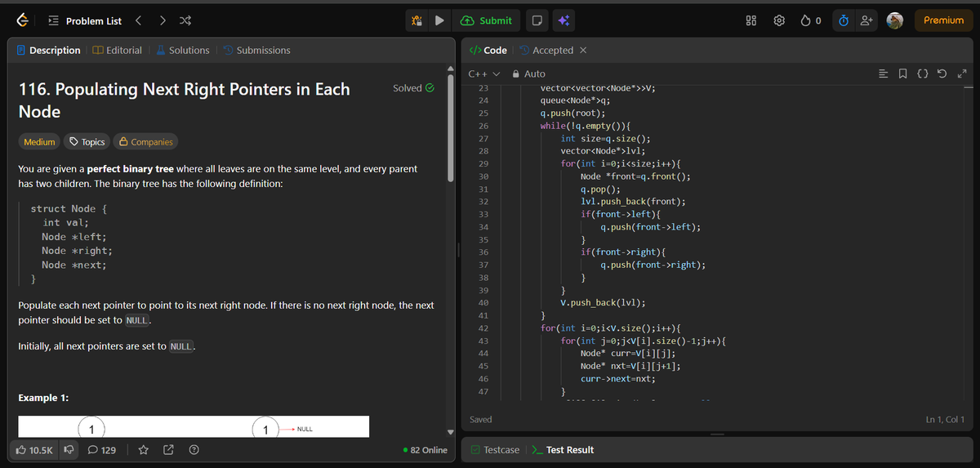Open the Topics tag
The height and width of the screenshot is (468, 980).
click(87, 142)
